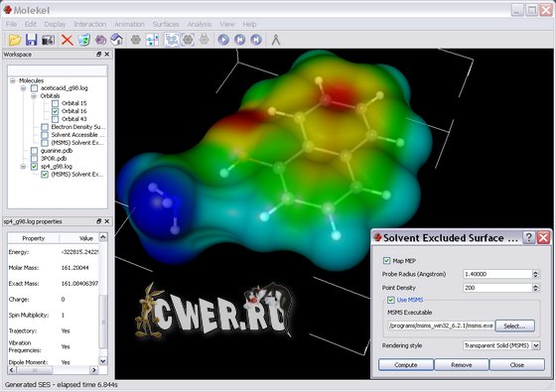Enable the Orbital 15 checkbox
Screen dimensions: 556x392
pyautogui.click(x=56, y=103)
